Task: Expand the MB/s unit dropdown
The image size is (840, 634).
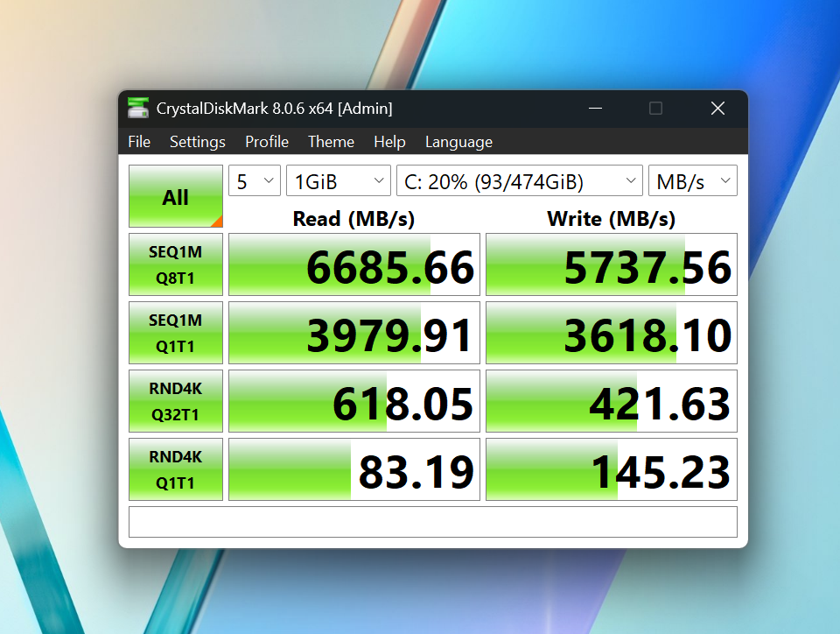Action: point(692,181)
